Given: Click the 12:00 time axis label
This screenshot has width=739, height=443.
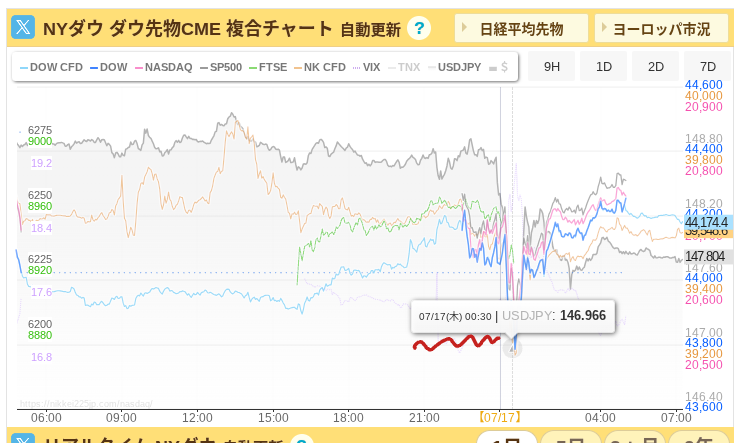Looking at the screenshot, I should click(197, 418).
